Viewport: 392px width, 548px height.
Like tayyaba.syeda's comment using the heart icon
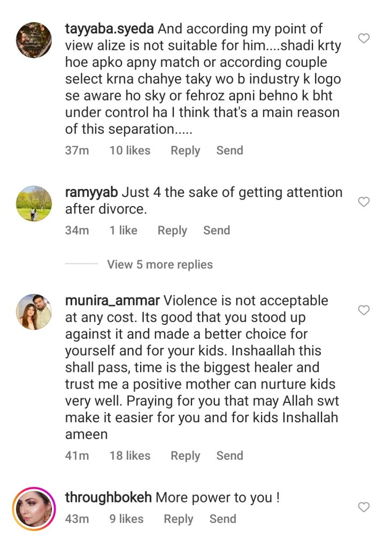click(x=364, y=37)
